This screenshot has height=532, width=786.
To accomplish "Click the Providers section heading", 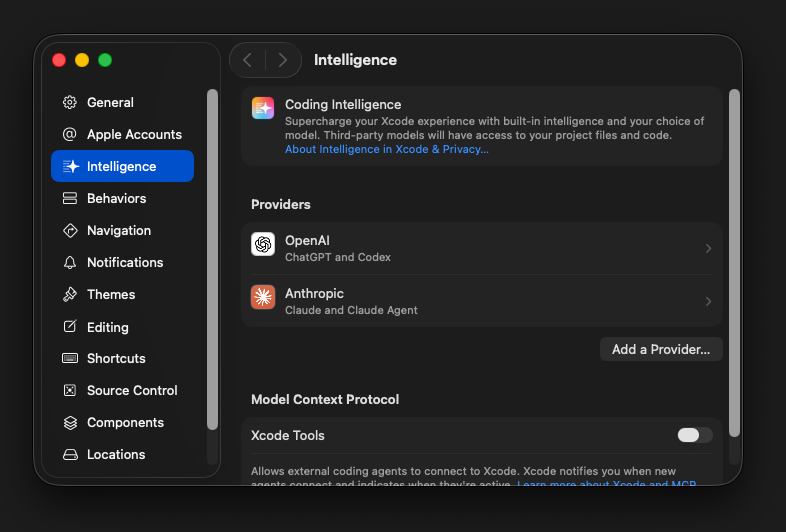I will (x=281, y=205).
